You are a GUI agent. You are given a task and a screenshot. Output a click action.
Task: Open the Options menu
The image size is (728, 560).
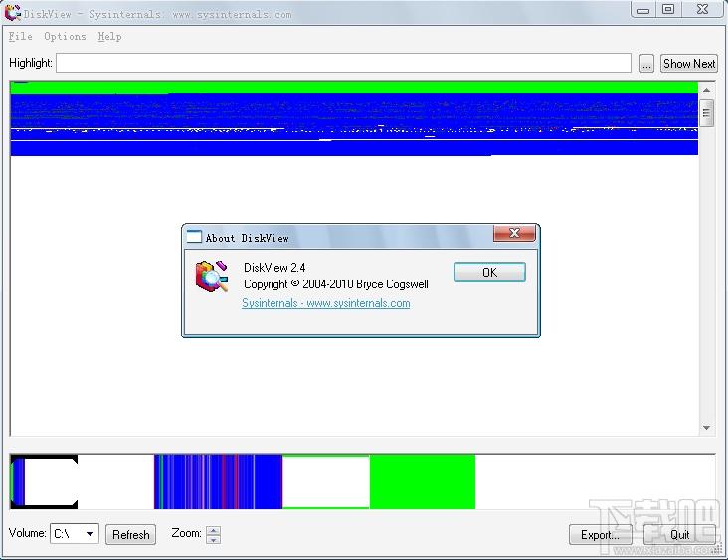[65, 36]
